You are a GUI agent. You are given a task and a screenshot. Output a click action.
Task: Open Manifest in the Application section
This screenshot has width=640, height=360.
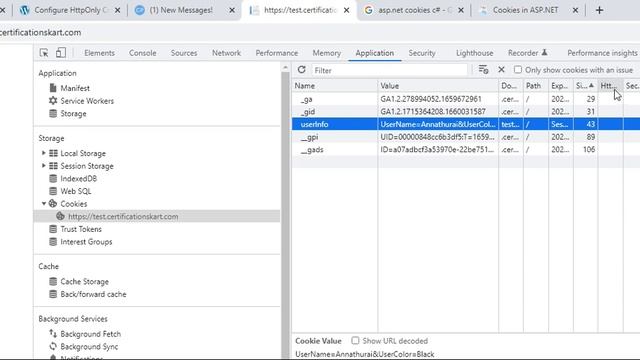pos(75,88)
